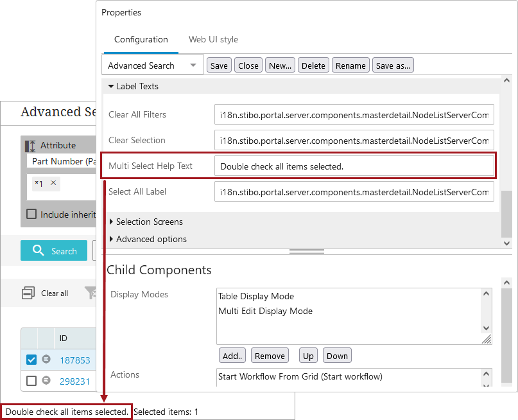Click the Save as... button

393,66
